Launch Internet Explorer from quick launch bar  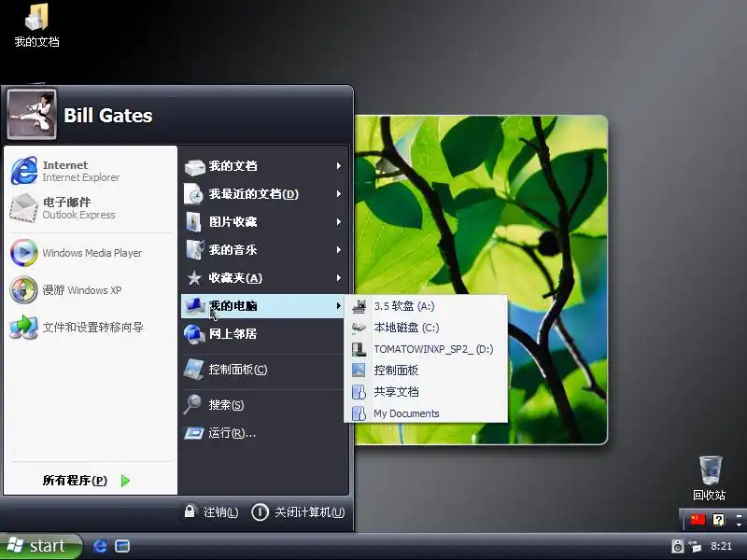point(100,546)
